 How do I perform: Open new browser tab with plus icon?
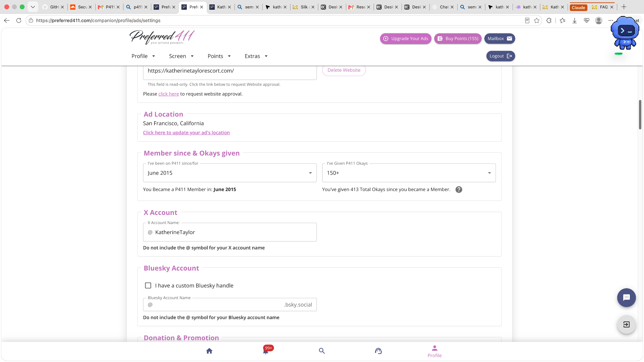tap(624, 7)
